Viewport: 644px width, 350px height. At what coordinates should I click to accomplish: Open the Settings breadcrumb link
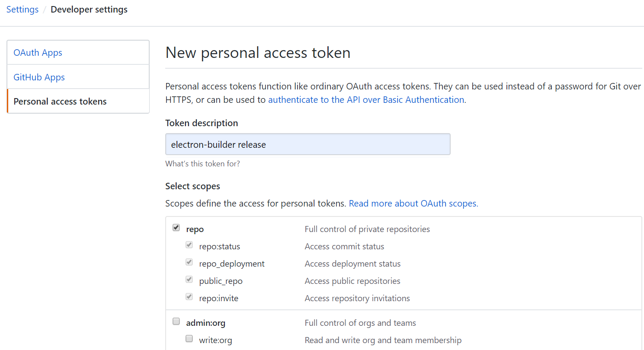[x=22, y=9]
